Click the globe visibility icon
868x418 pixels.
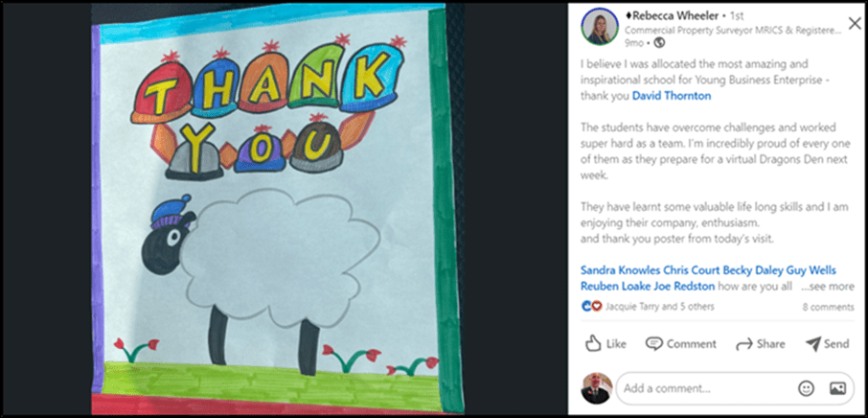(x=659, y=42)
